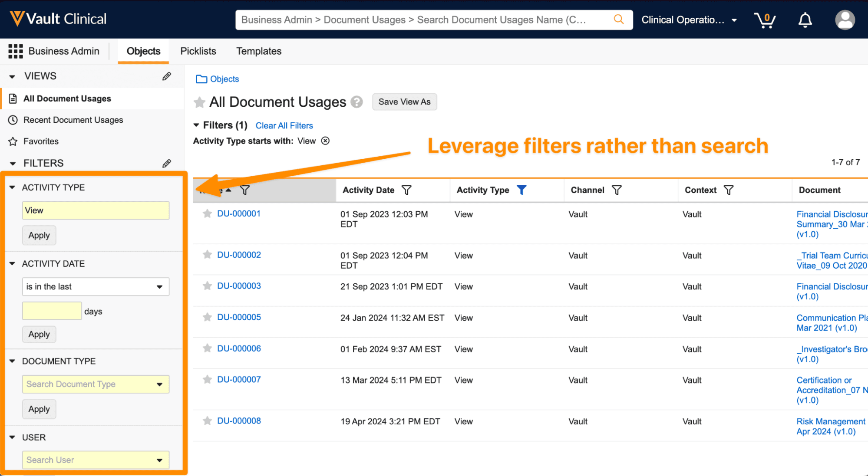Open the Context column filter icon
The width and height of the screenshot is (868, 476).
tap(729, 190)
